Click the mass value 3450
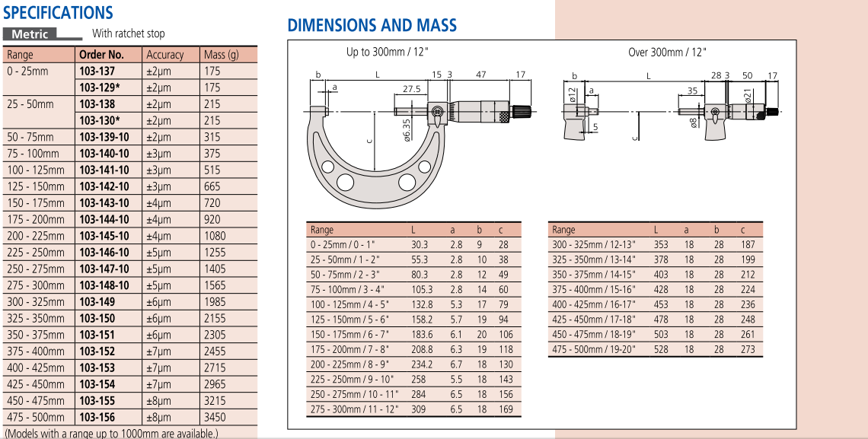 pos(215,417)
